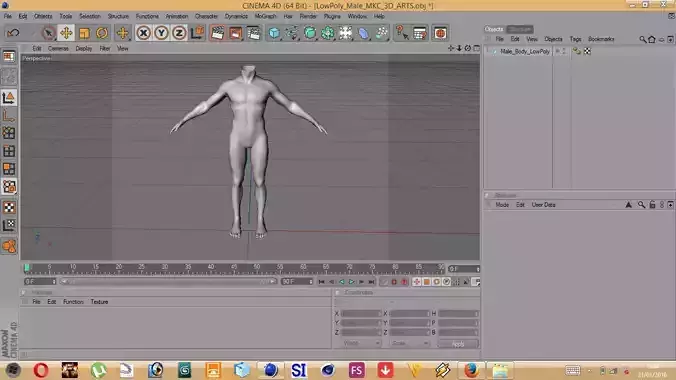676x380 pixels.
Task: Click frame 50 on timeline ruler
Action: pyautogui.click(x=257, y=268)
